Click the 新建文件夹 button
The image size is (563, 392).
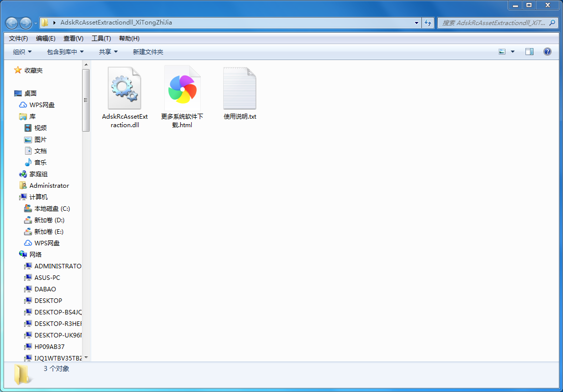coord(148,52)
